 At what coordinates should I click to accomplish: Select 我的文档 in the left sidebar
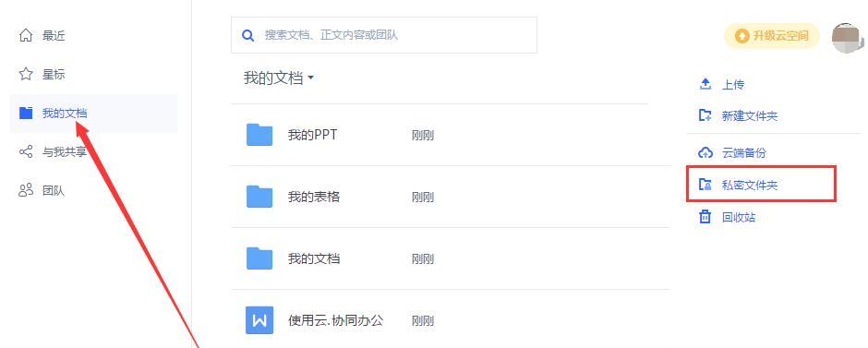click(93, 114)
